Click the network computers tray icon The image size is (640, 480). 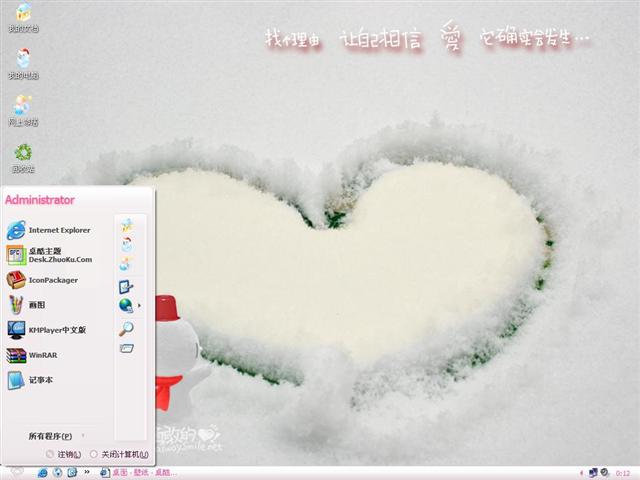593,473
